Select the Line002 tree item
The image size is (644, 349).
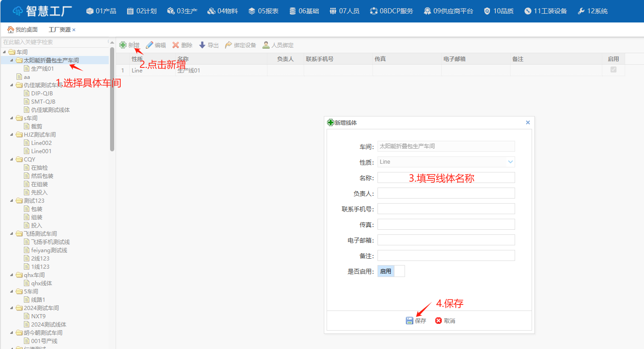pos(41,143)
